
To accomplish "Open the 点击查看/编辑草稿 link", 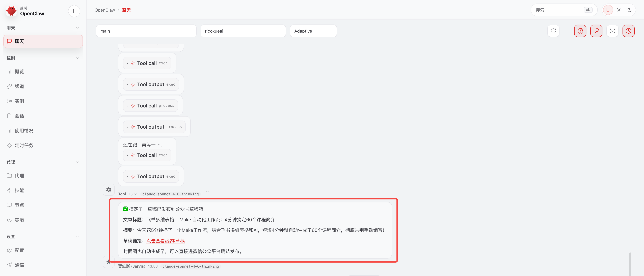I will 165,241.
